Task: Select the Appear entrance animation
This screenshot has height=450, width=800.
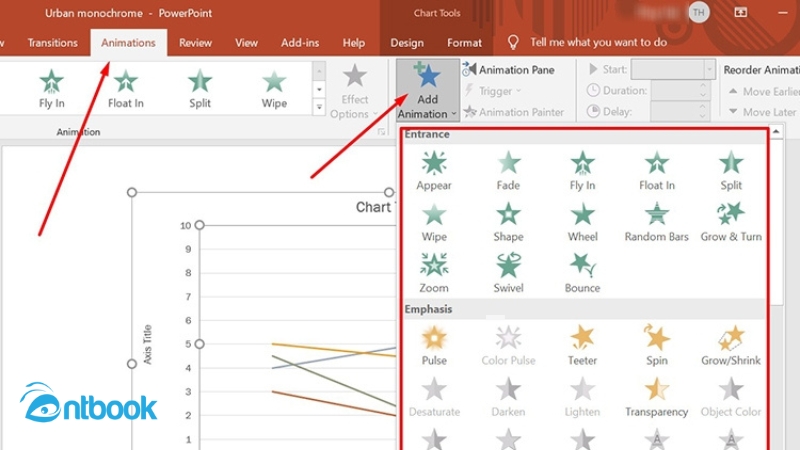Action: click(434, 170)
